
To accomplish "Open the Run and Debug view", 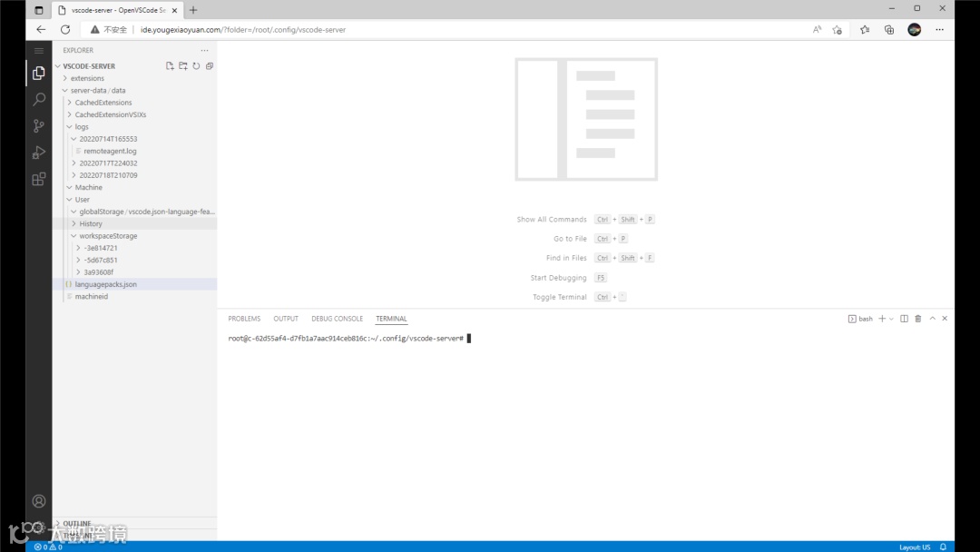I will (38, 152).
